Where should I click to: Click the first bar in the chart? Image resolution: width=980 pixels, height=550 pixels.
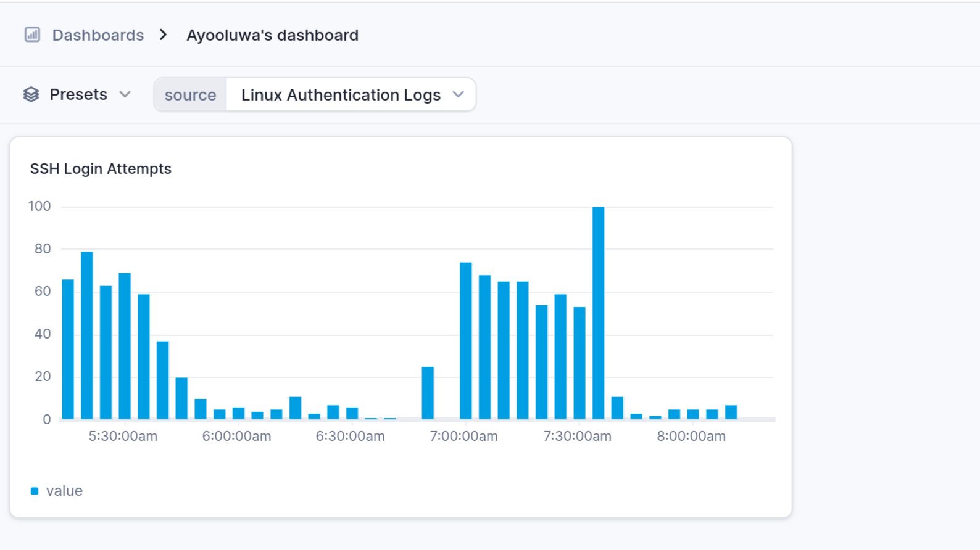[x=68, y=350]
